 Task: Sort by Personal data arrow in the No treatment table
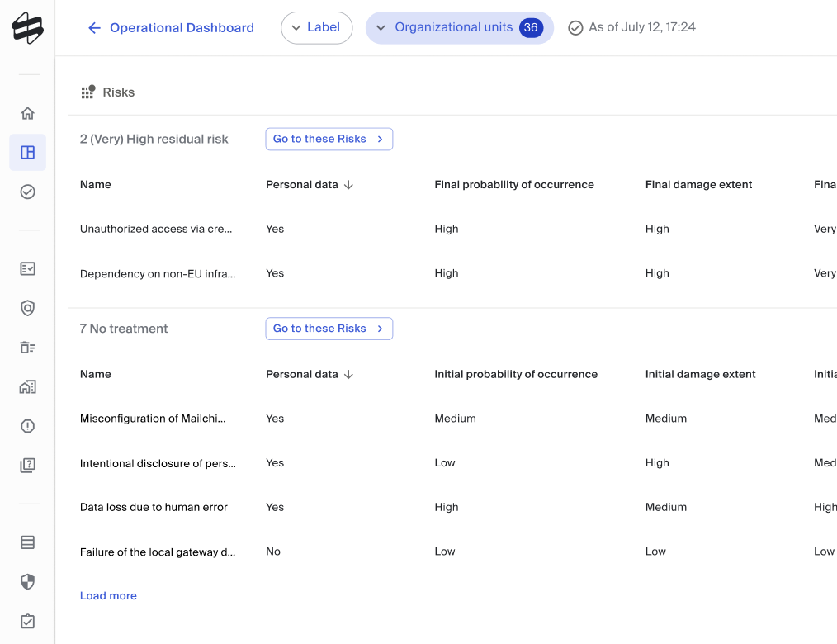coord(348,374)
